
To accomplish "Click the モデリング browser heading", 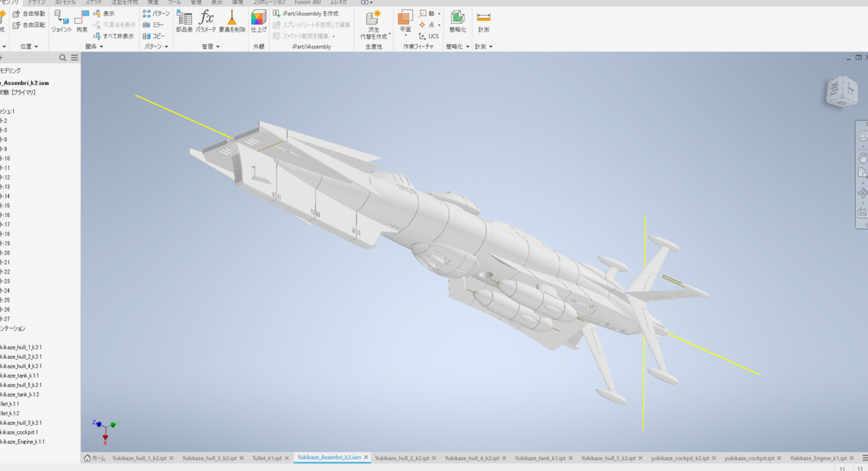I will click(11, 70).
